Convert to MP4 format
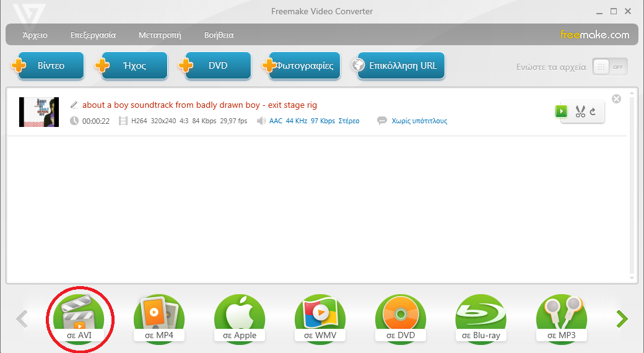This screenshot has width=644, height=353. pos(159,318)
